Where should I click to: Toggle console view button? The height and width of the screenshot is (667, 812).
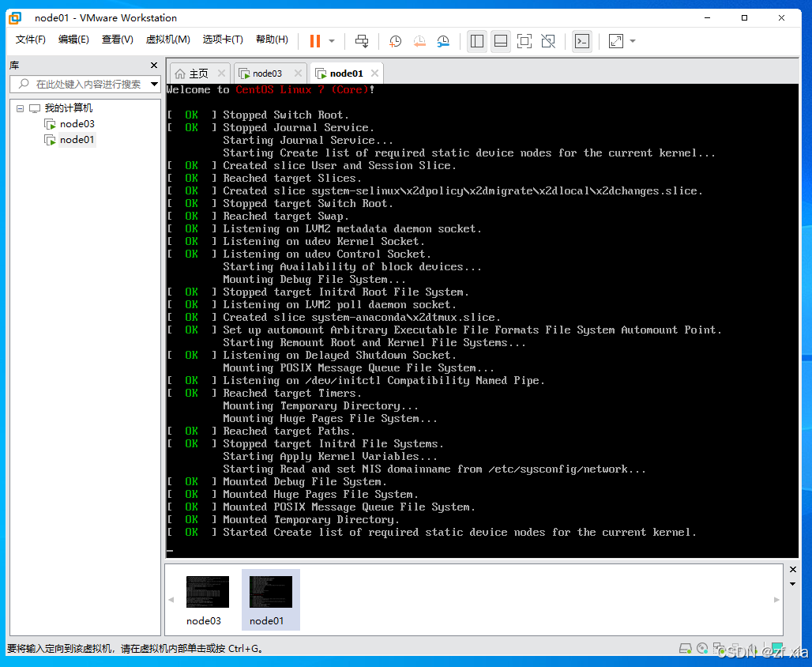582,41
